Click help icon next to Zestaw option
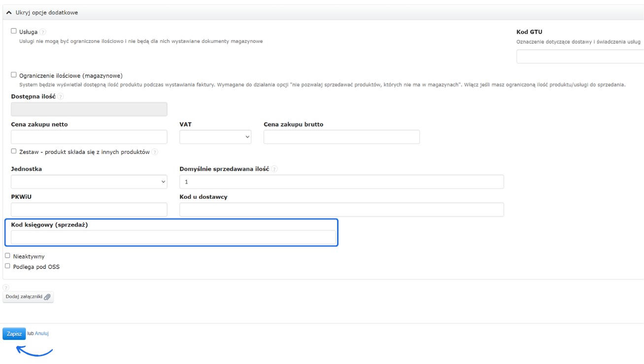644x364 pixels. click(155, 152)
